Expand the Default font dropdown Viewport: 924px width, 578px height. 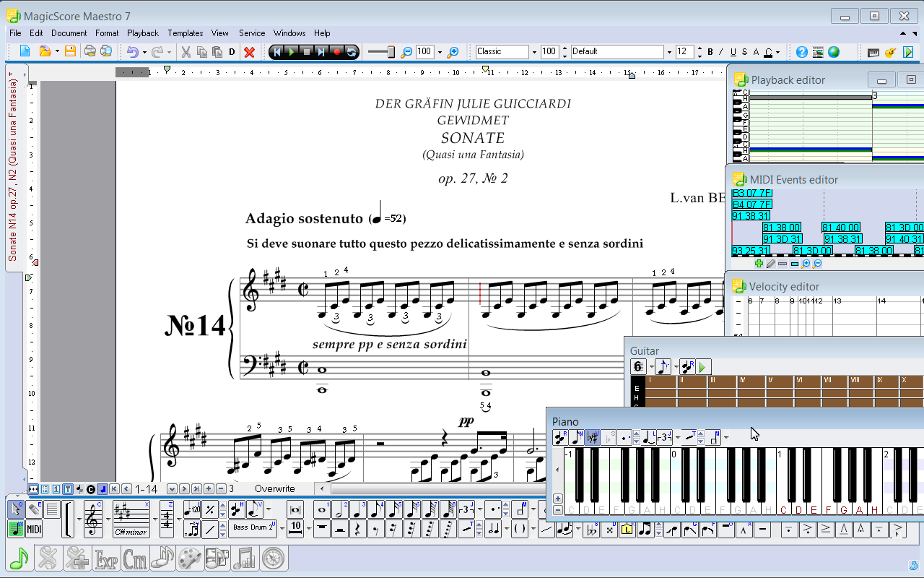(x=668, y=52)
